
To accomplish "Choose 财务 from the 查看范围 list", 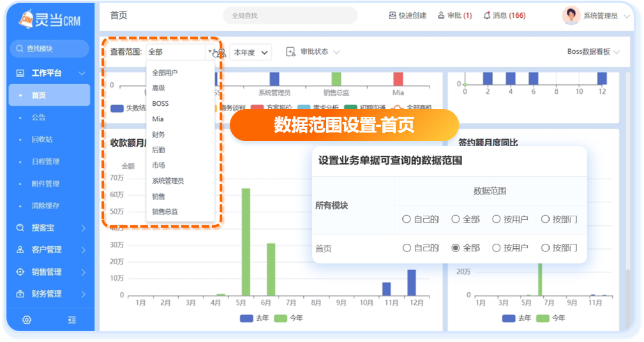I will [x=158, y=134].
